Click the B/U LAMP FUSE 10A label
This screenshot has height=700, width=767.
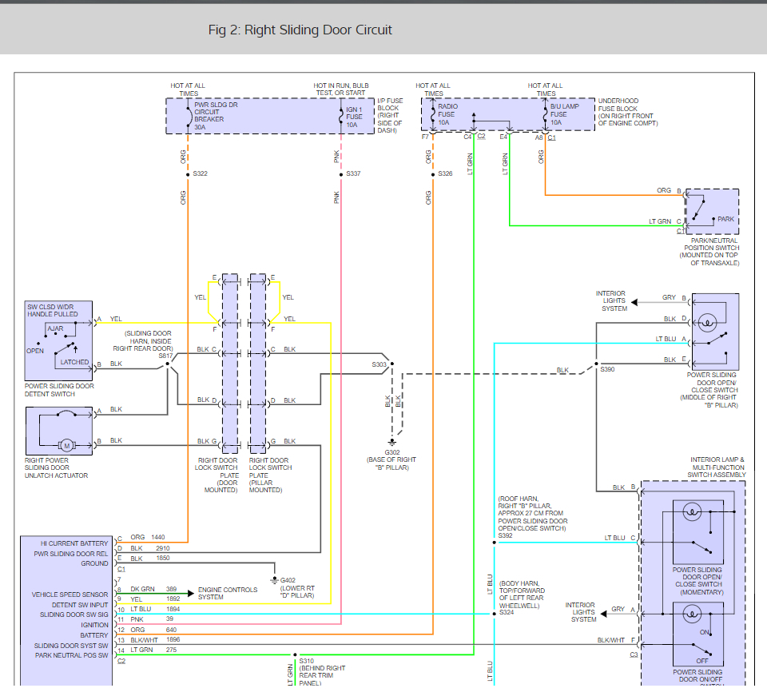click(564, 114)
